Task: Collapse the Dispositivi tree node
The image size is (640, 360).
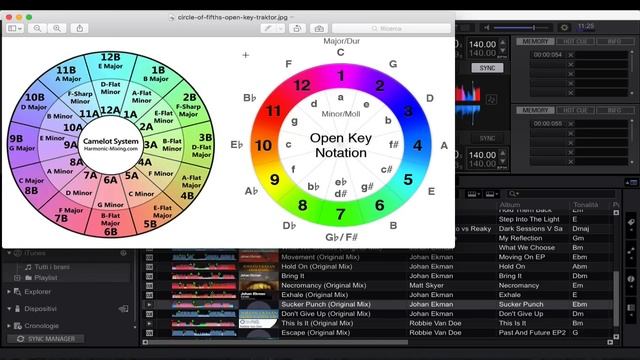Action: tap(9, 309)
